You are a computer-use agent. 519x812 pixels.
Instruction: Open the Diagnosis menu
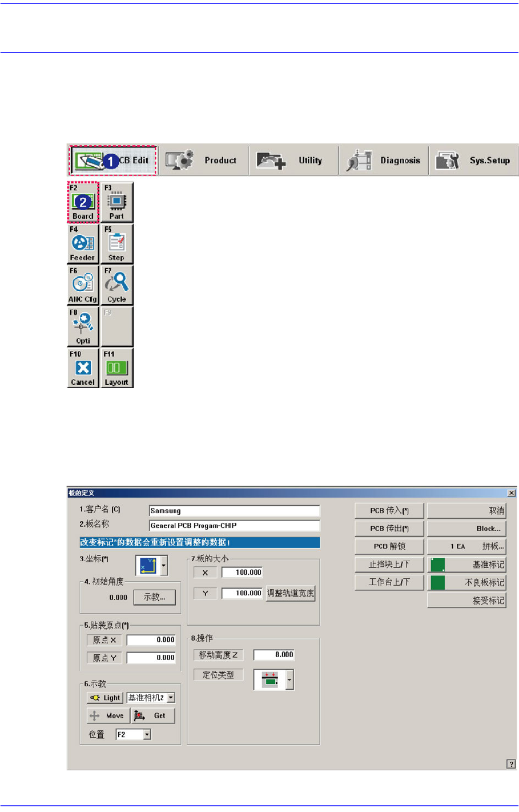pos(384,161)
